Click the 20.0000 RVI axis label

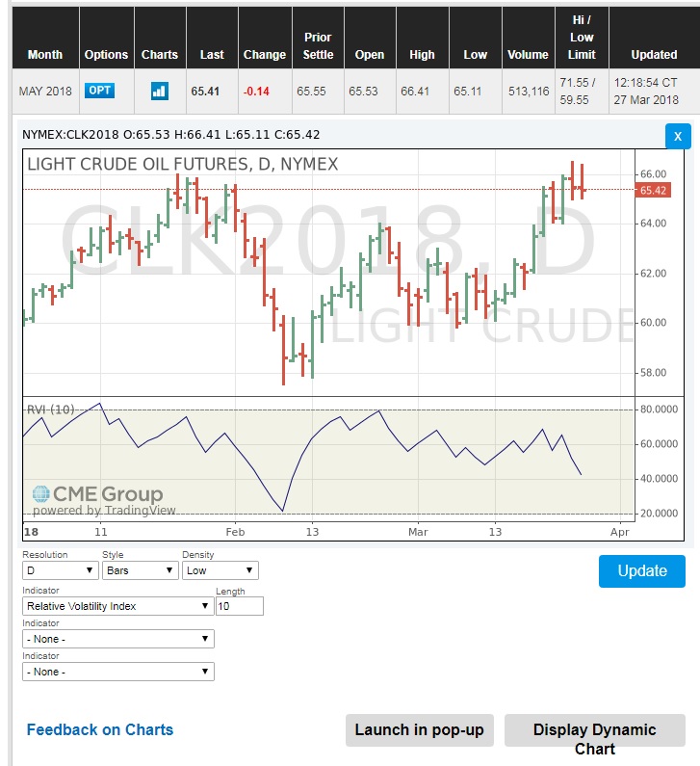(659, 514)
